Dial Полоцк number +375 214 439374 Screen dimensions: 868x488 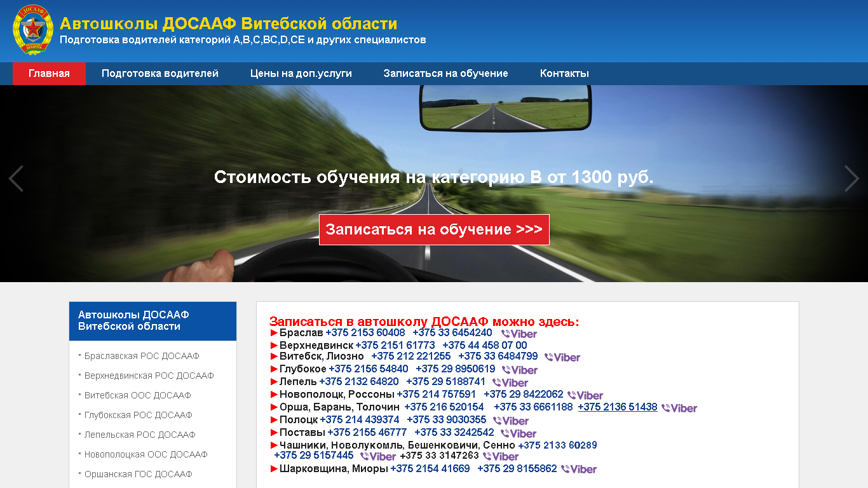tap(360, 419)
